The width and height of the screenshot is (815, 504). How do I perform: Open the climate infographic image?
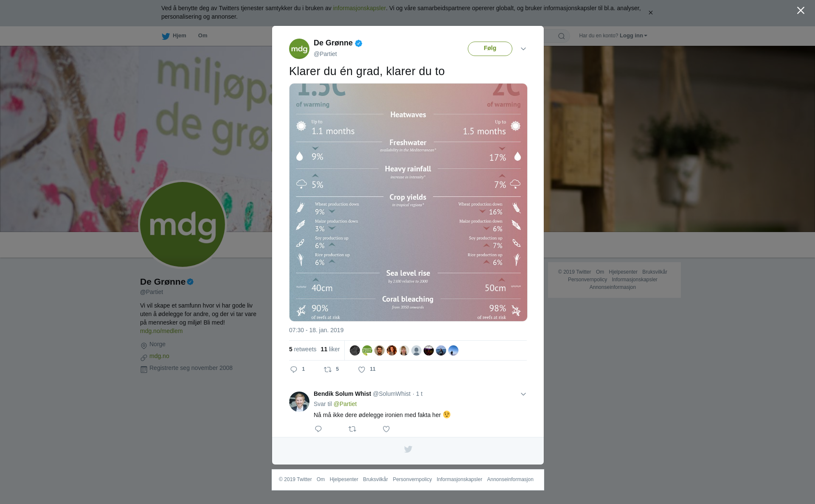tap(408, 202)
